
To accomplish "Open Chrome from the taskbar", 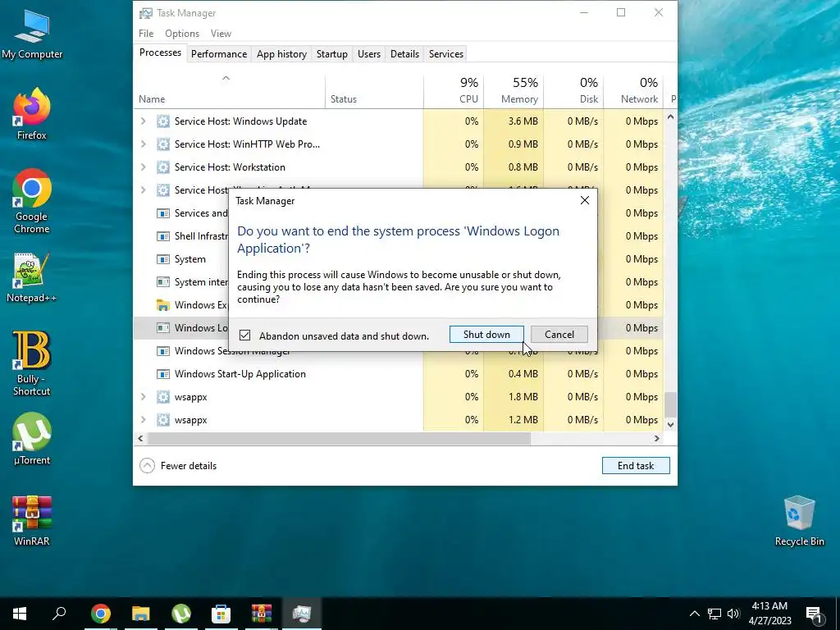I will coord(101,614).
